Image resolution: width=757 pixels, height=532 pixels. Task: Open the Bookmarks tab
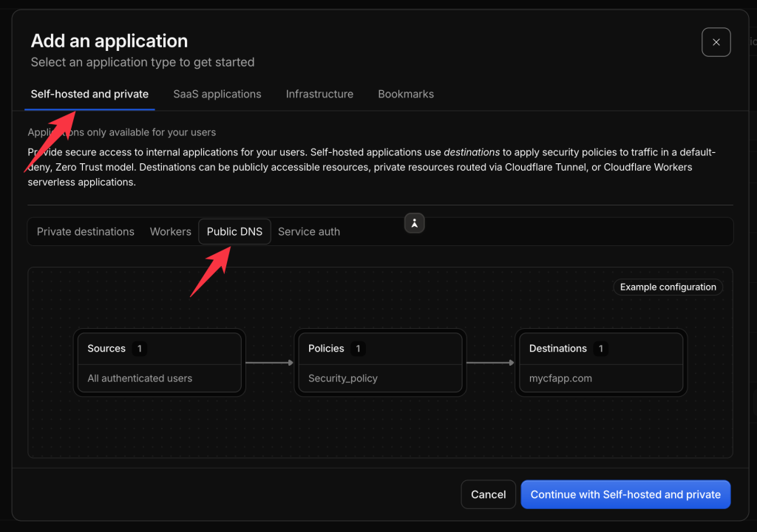point(406,94)
